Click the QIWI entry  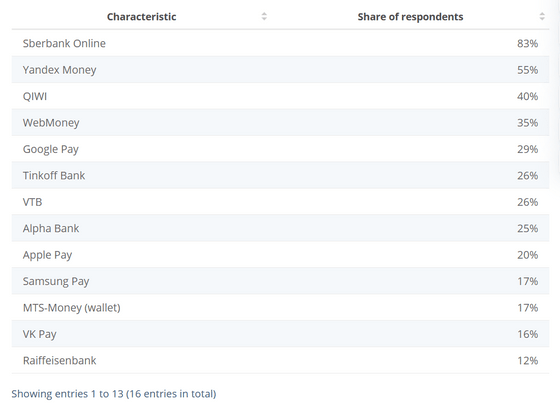pos(35,96)
